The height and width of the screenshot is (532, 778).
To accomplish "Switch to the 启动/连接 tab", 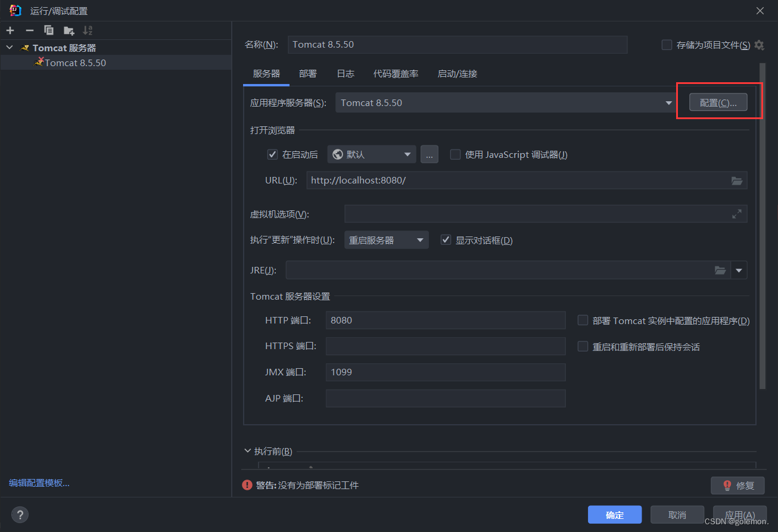I will 458,74.
